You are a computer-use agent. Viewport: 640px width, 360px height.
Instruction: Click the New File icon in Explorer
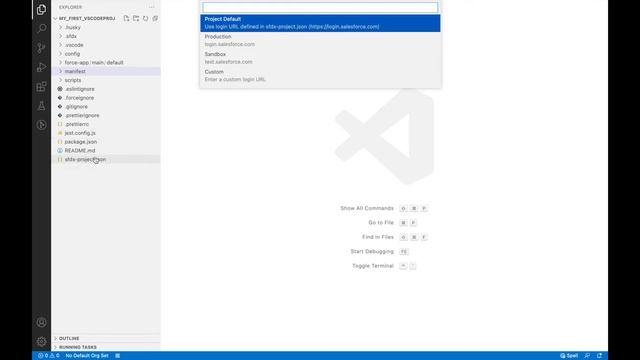(x=126, y=18)
